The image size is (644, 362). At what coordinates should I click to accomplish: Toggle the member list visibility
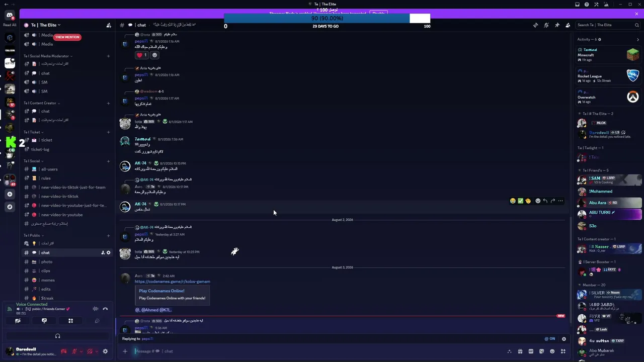coord(568,25)
